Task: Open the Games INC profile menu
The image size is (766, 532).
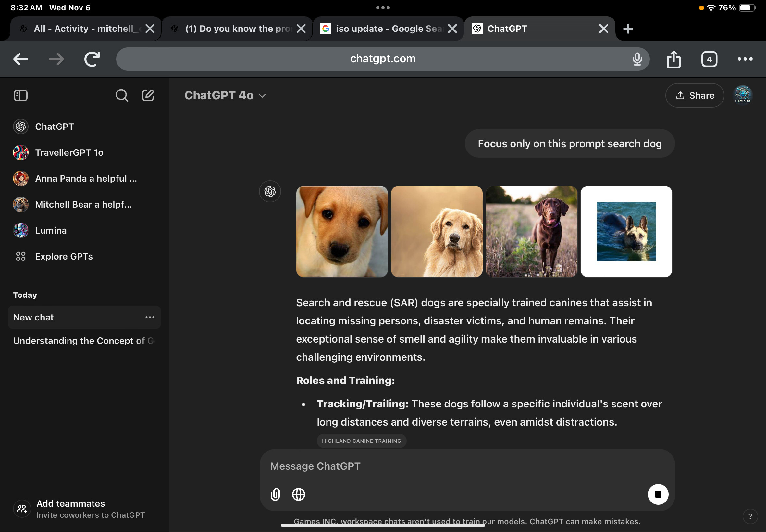Action: click(743, 95)
